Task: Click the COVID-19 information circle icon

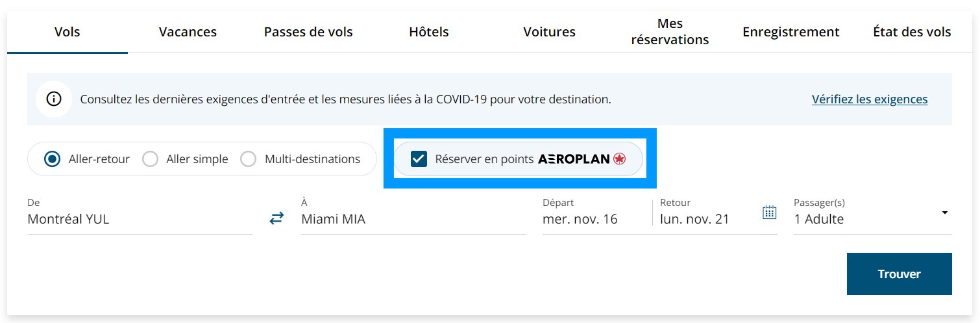Action: [x=54, y=99]
